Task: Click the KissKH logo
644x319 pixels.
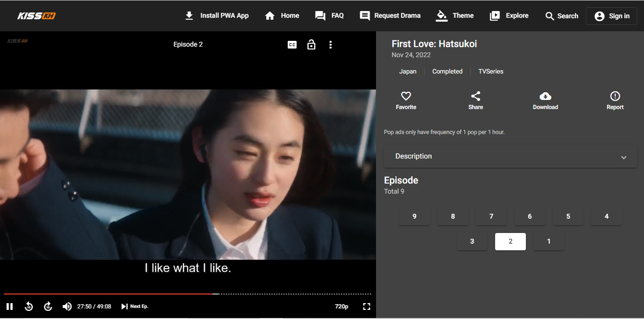Action: (x=36, y=16)
